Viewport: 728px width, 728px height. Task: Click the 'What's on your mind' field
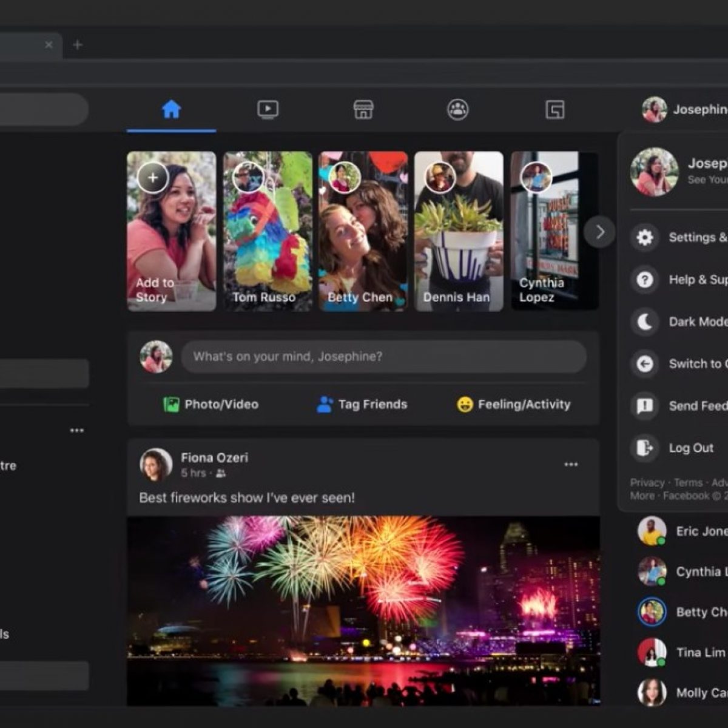pyautogui.click(x=383, y=357)
